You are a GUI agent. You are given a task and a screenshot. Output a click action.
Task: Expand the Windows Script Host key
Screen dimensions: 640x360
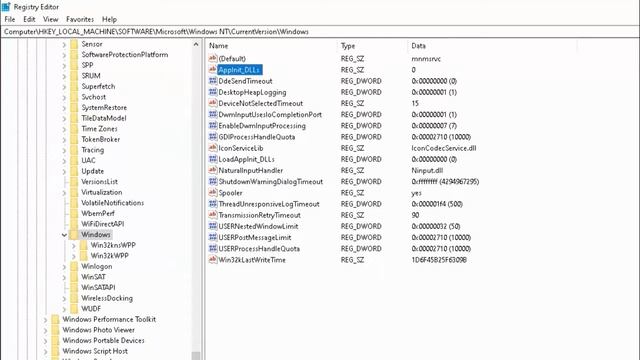pyautogui.click(x=45, y=351)
